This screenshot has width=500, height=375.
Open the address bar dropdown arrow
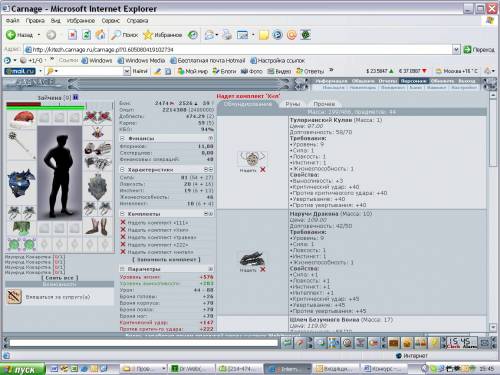(x=456, y=50)
